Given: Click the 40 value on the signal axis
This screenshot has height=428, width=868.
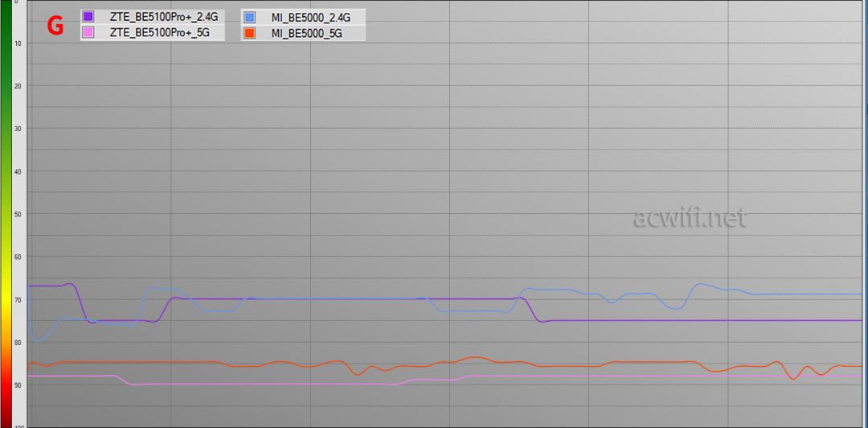Looking at the screenshot, I should pyautogui.click(x=18, y=171).
